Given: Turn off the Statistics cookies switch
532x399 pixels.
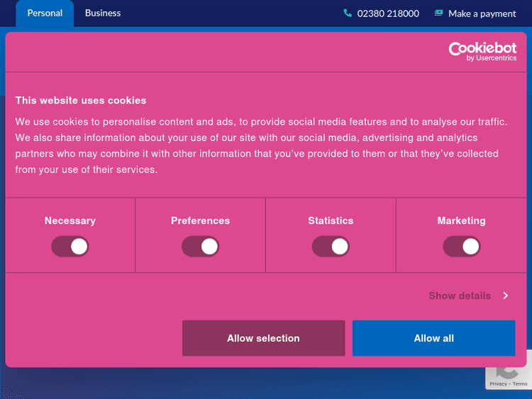Looking at the screenshot, I should tap(331, 247).
